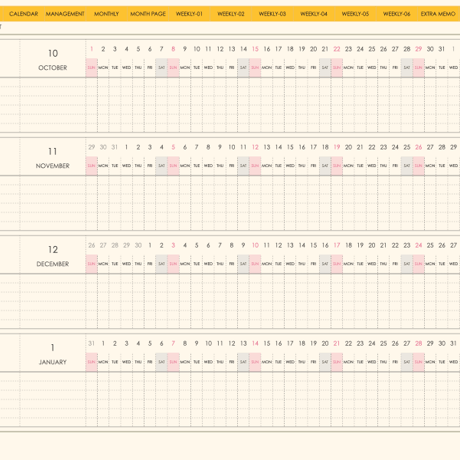This screenshot has height=460, width=460.
Task: Select pink date 24 in December row
Action: (418, 245)
